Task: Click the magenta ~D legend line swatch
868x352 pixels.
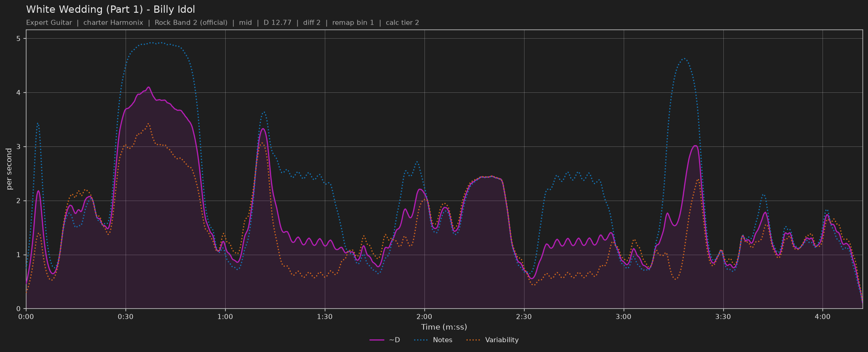Action: (377, 340)
